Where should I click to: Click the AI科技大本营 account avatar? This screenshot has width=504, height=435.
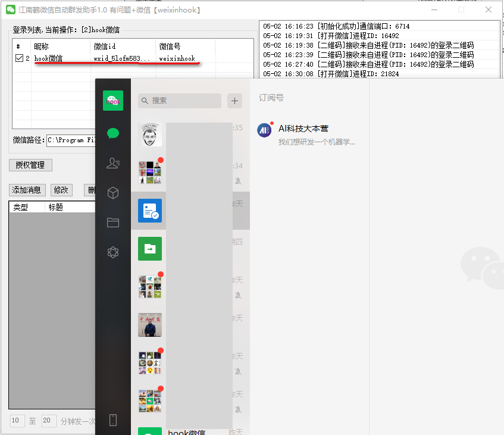click(264, 130)
